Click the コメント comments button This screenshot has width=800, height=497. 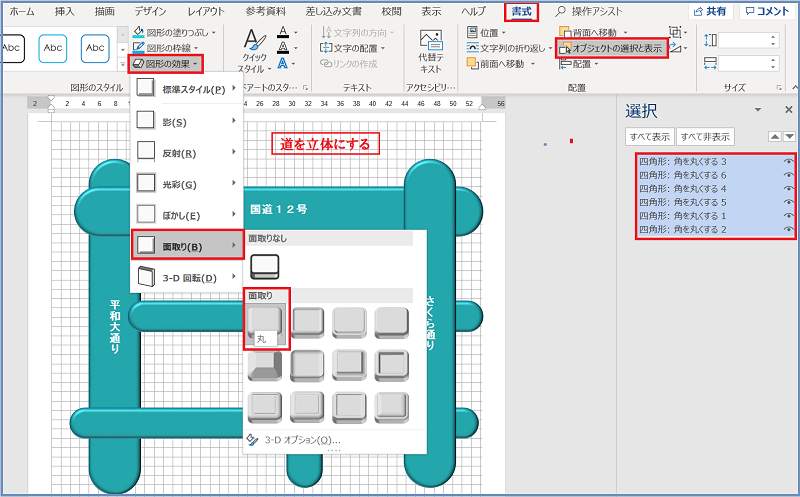767,11
